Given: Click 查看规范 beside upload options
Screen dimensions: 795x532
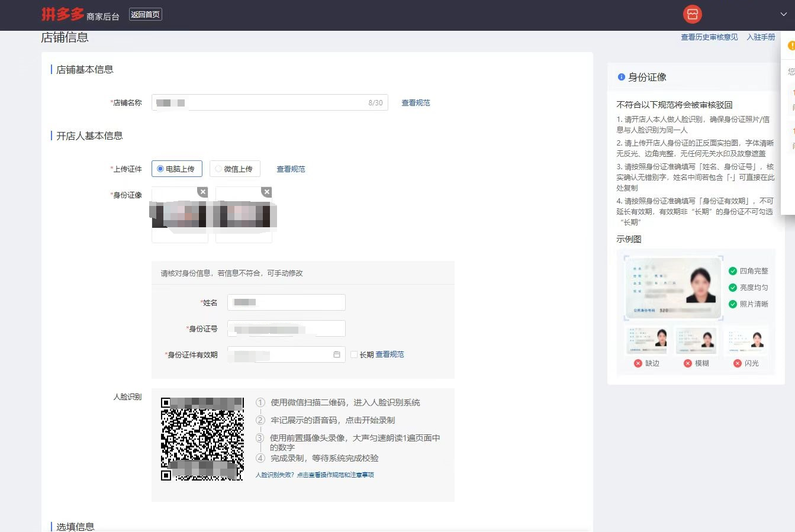Looking at the screenshot, I should 291,169.
